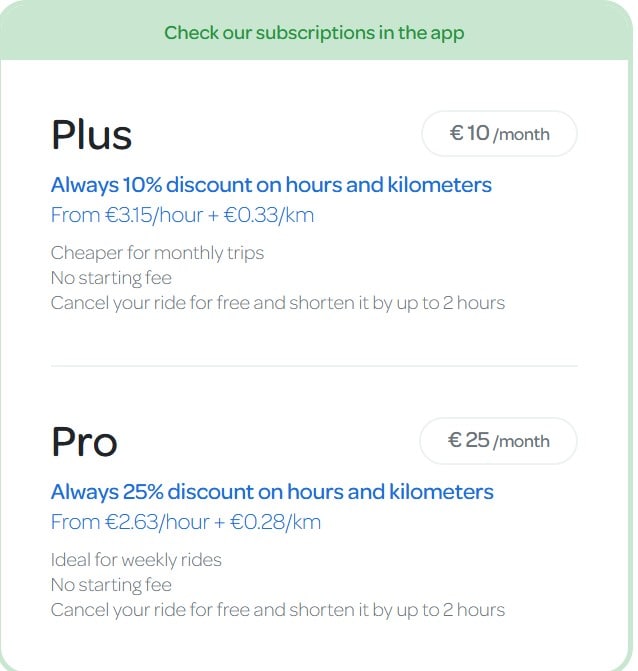638x671 pixels.
Task: Click the Pro plan's 'Cancel your ride for free' line
Action: pyautogui.click(x=277, y=609)
